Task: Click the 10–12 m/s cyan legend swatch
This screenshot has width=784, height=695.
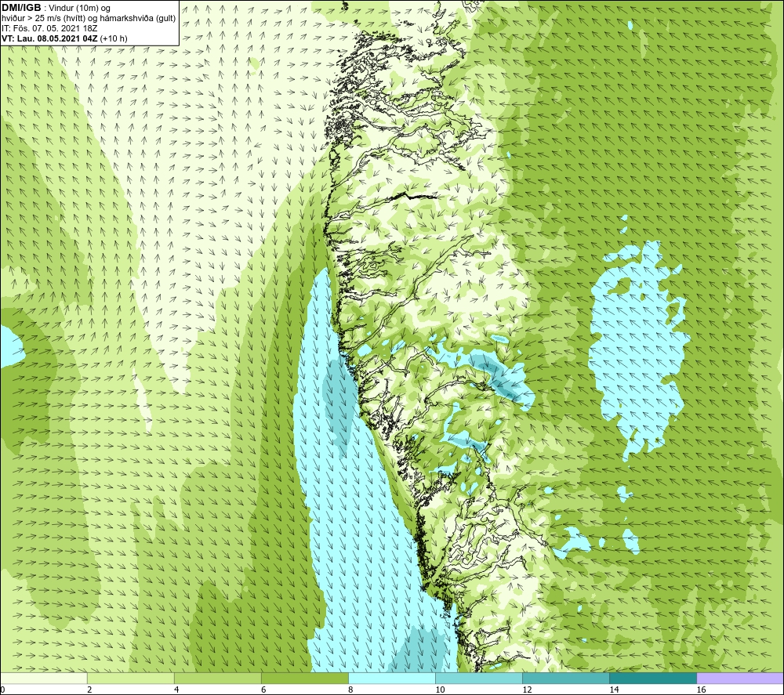Action: click(x=478, y=678)
